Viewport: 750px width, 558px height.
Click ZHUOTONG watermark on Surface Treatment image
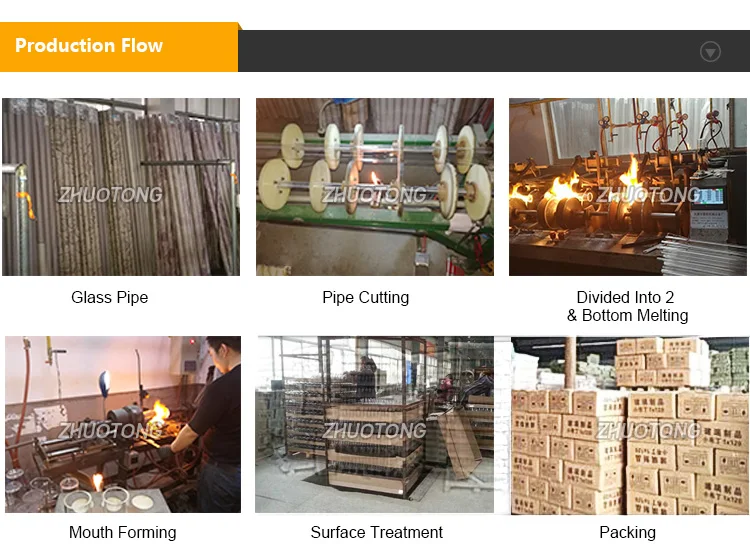point(374,431)
